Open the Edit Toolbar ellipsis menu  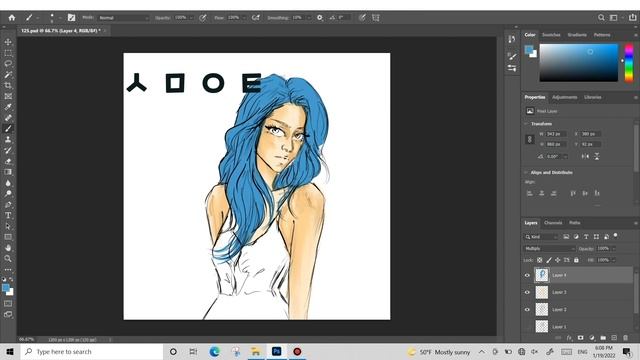pos(8,270)
